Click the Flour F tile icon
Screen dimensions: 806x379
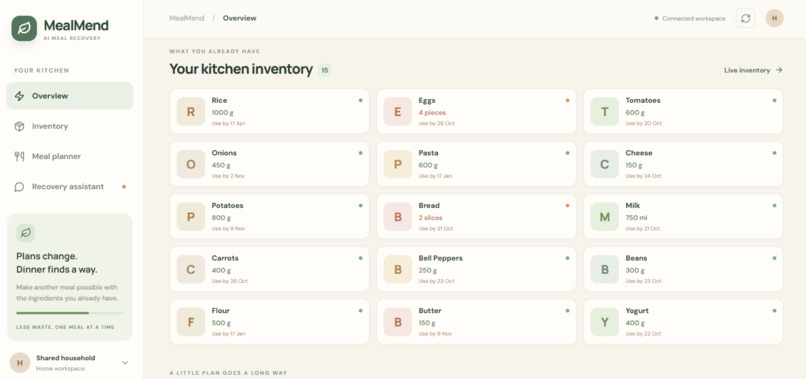click(191, 322)
